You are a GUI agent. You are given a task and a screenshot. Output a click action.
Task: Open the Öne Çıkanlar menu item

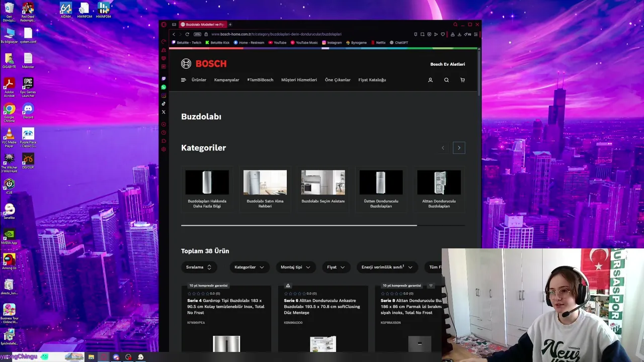tap(338, 80)
